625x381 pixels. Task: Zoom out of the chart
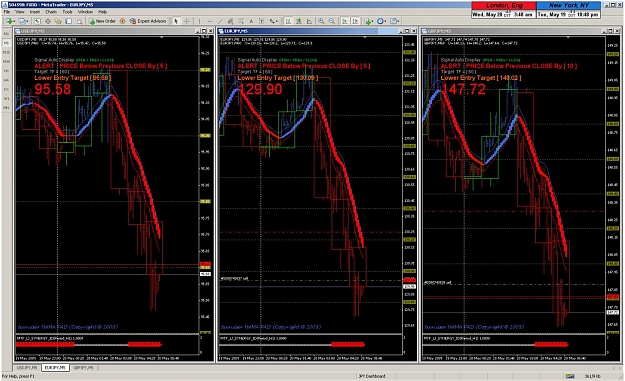[x=332, y=21]
